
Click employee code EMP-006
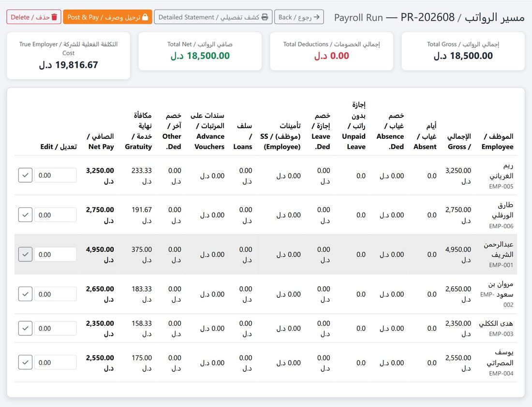(x=501, y=226)
